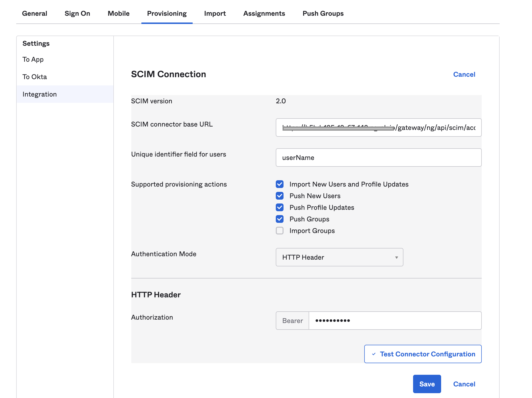Disable Push Profile Updates option
This screenshot has width=532, height=398.
point(280,207)
